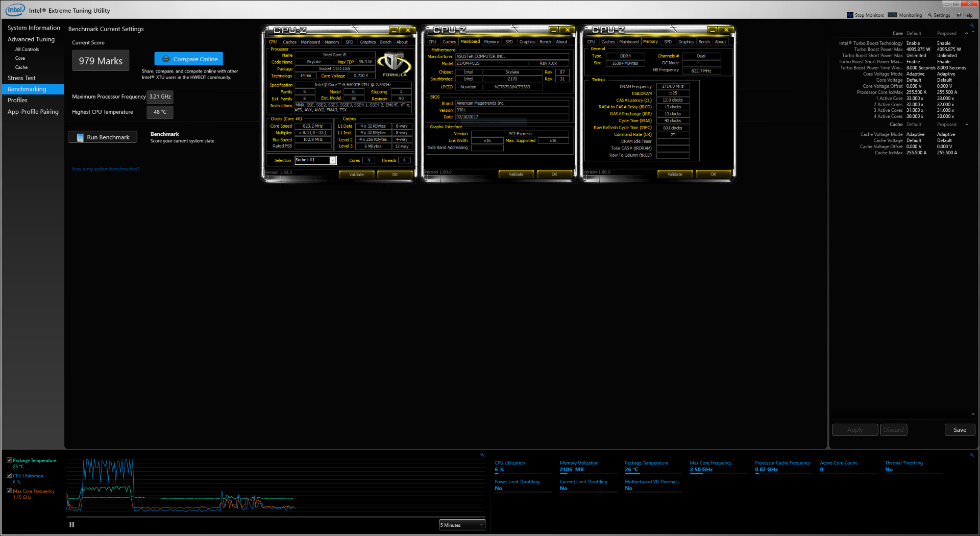Click Thermal Throttling No readout
Image resolution: width=980 pixels, height=536 pixels.
tap(889, 470)
